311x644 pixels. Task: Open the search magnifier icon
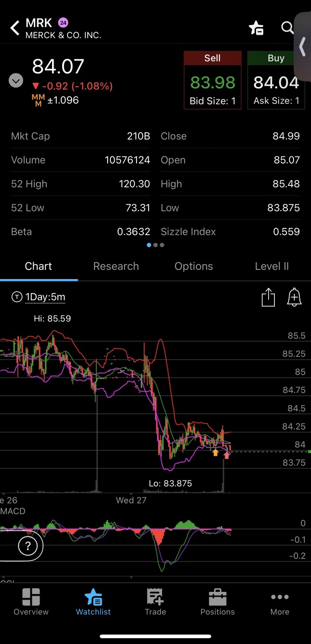(287, 28)
